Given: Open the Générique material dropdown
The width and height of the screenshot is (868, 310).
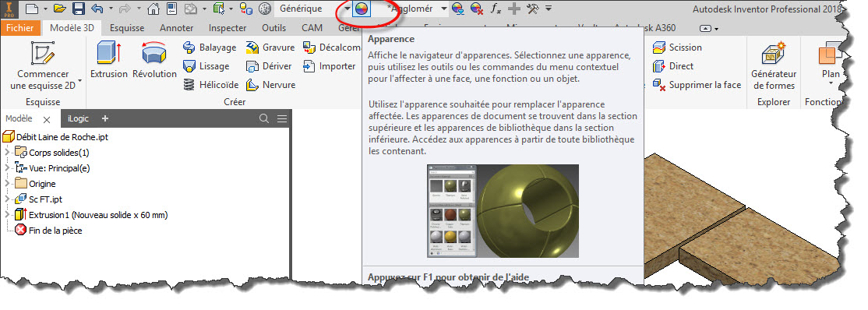Looking at the screenshot, I should click(348, 9).
